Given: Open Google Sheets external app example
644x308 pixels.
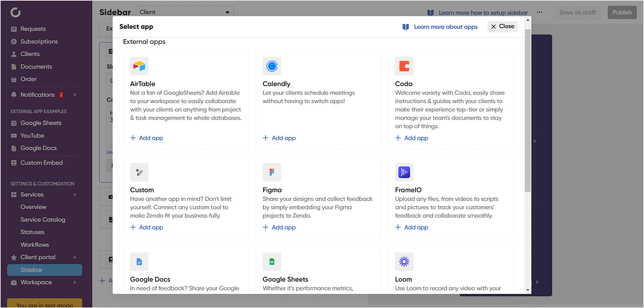Looking at the screenshot, I should (x=41, y=123).
